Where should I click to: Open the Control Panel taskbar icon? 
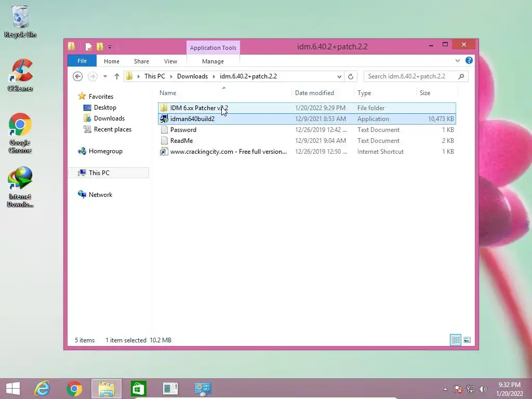coord(203,389)
